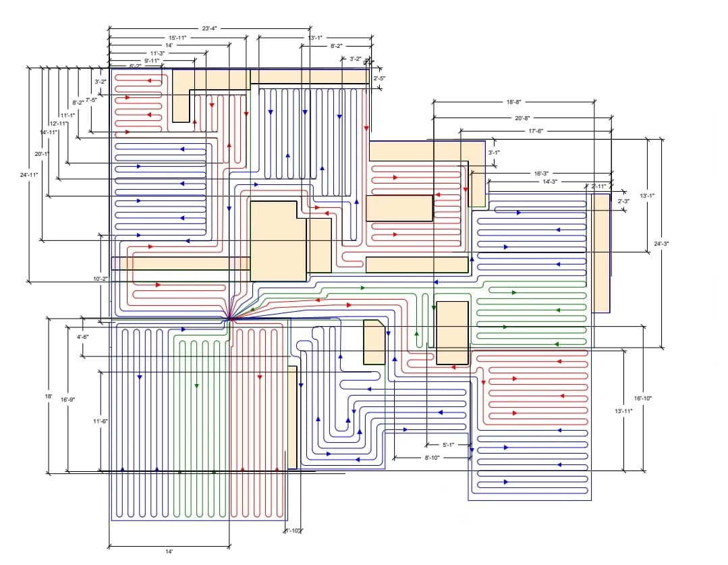
Task: Click the 11'-3" dimension label
Action: pyautogui.click(x=157, y=53)
